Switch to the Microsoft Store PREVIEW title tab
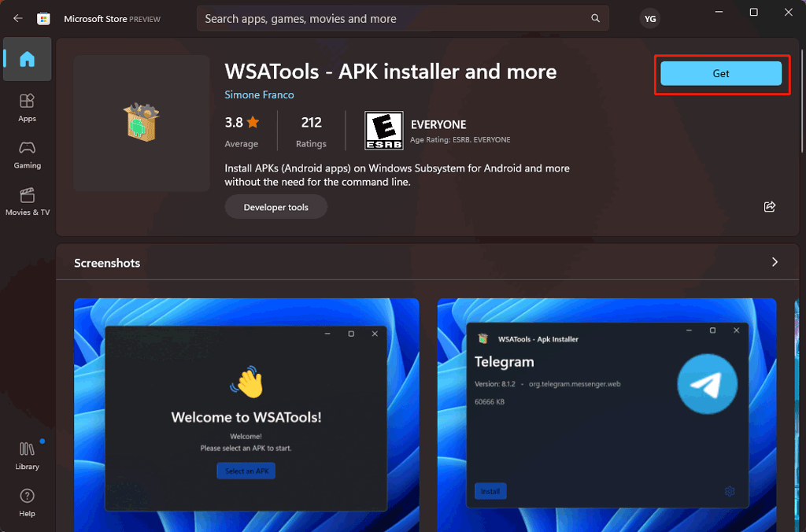This screenshot has width=806, height=532. (113, 18)
